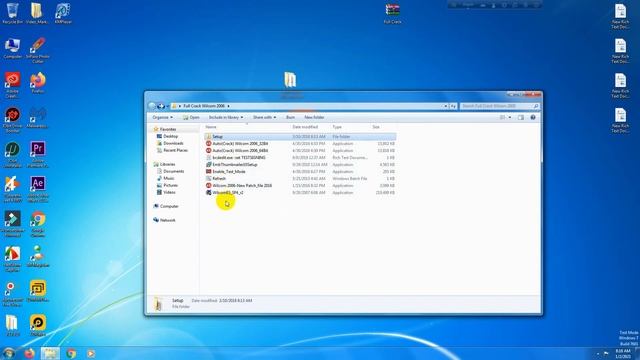Sort files by the Name column header
This screenshot has width=640, height=360.
tap(211, 127)
